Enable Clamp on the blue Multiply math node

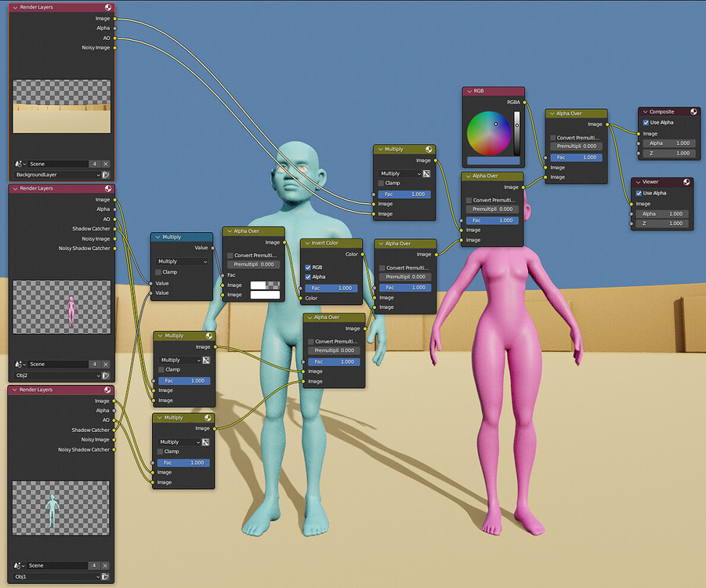[x=158, y=272]
